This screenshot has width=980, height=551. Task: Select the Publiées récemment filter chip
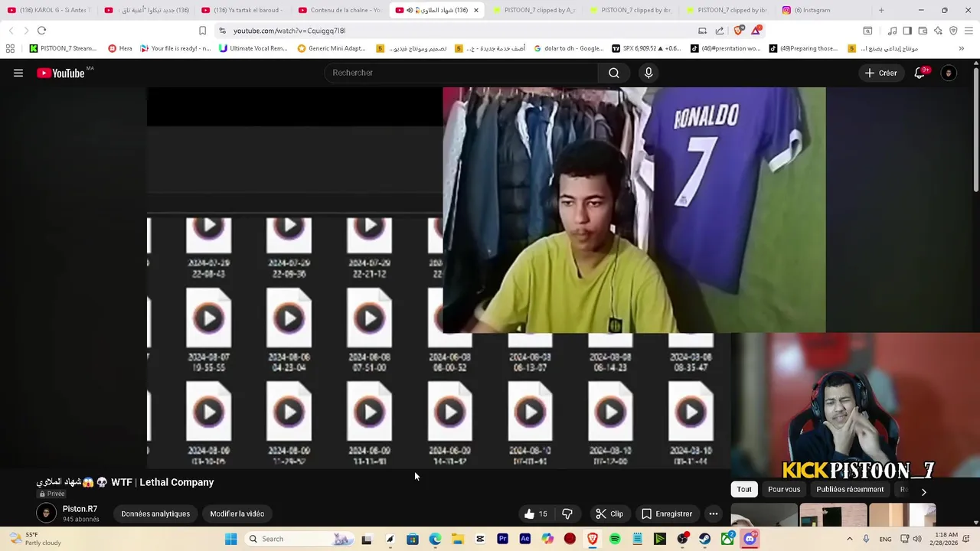tap(850, 490)
